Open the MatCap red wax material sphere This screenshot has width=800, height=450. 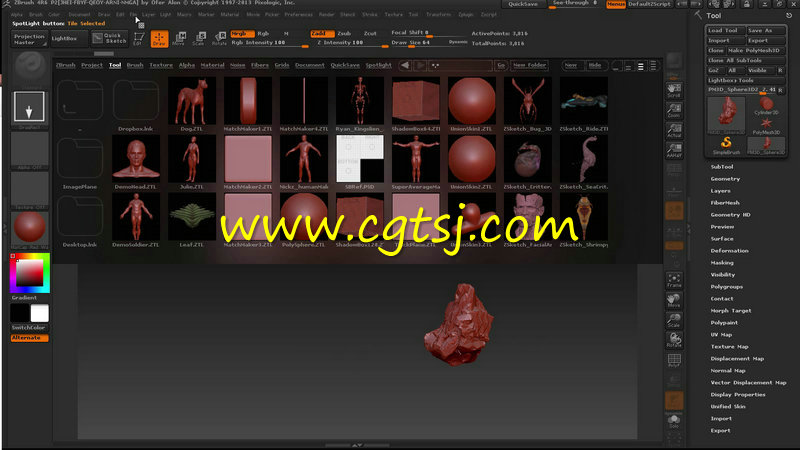29,228
